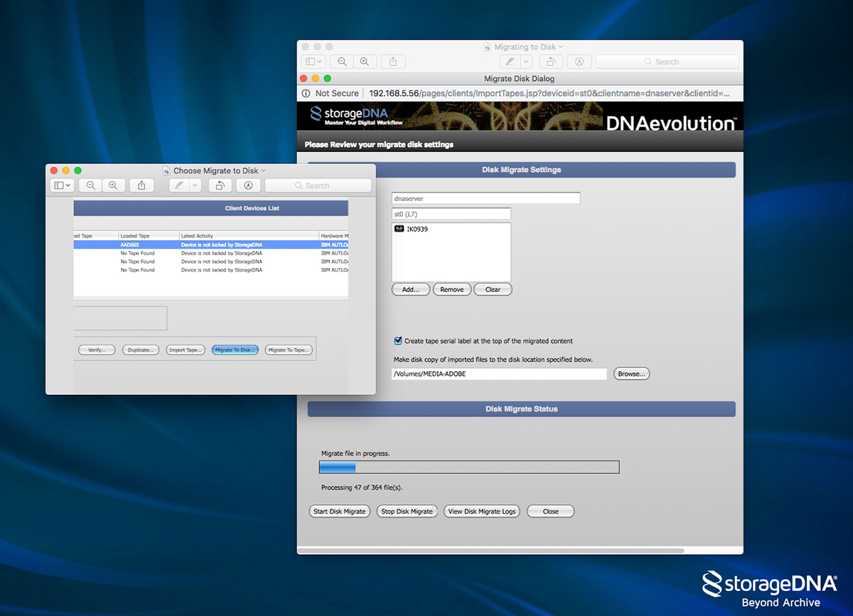Select tape IK0939 in the tape list

coord(451,229)
